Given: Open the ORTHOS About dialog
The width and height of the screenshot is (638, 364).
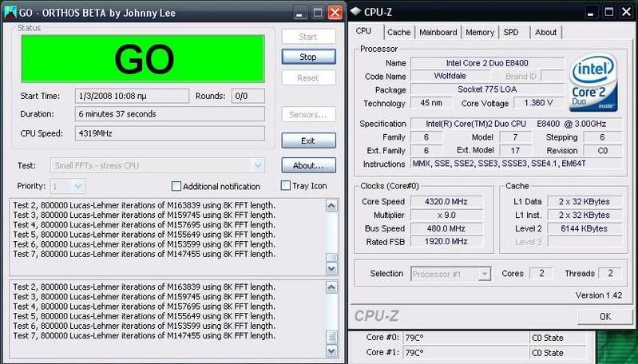Looking at the screenshot, I should click(x=308, y=165).
